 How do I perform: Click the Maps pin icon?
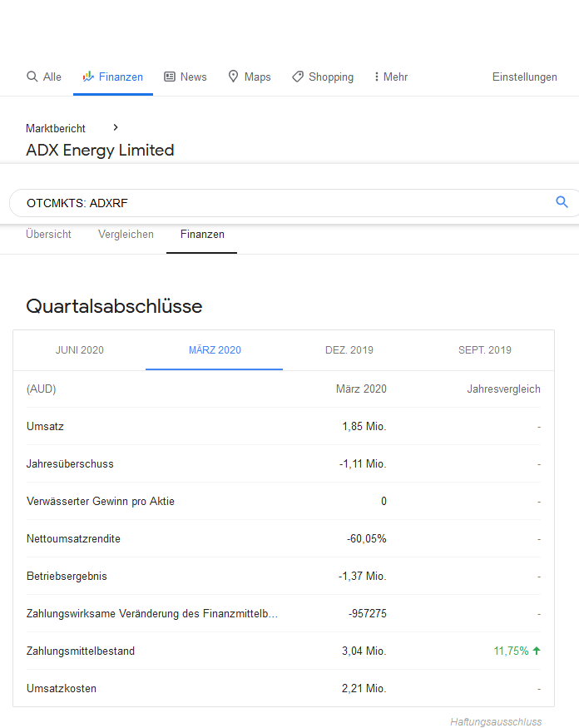[234, 77]
